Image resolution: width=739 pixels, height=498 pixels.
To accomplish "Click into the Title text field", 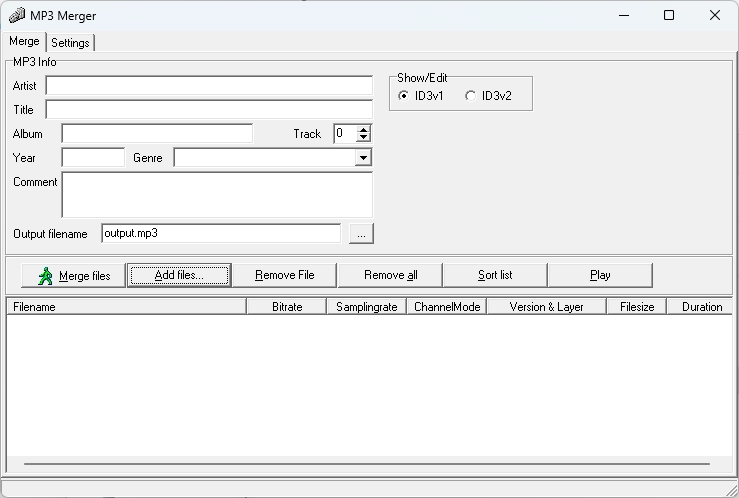I will [x=209, y=110].
